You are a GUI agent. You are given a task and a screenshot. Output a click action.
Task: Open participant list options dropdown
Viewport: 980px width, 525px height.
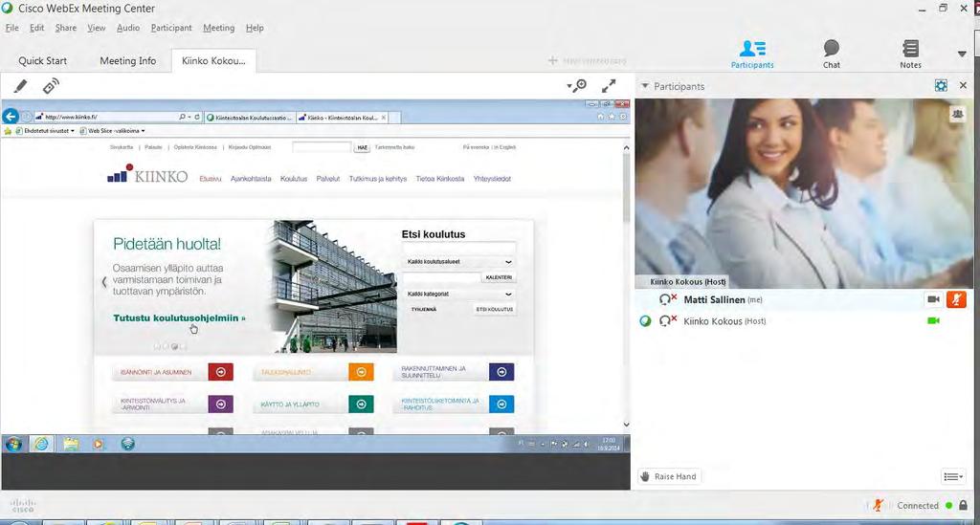tap(952, 477)
